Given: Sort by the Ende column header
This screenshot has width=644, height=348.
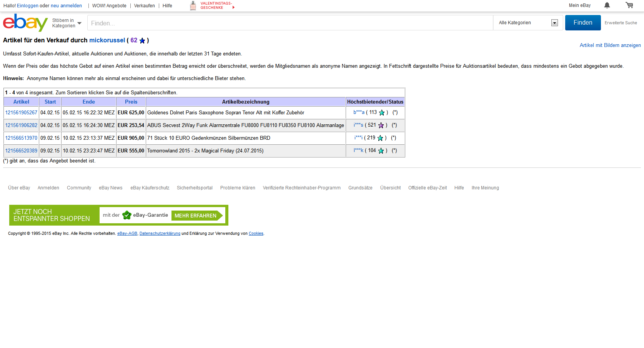Looking at the screenshot, I should click(89, 102).
